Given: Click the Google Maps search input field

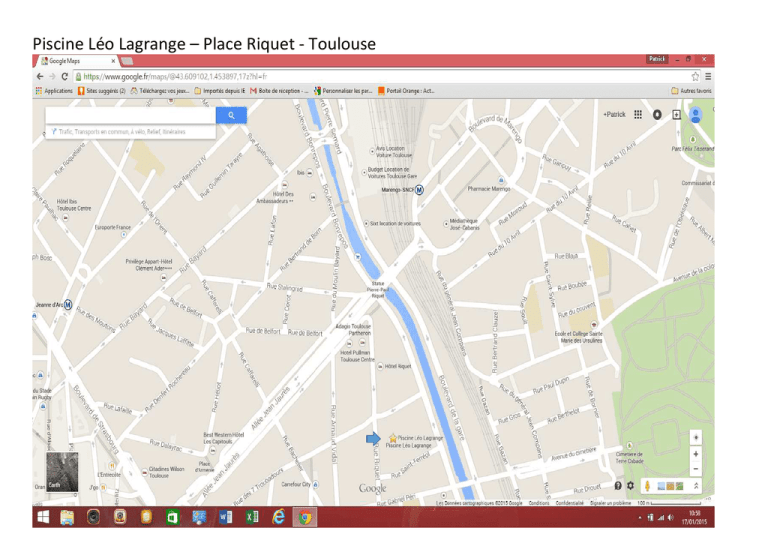Looking at the screenshot, I should coord(131,115).
